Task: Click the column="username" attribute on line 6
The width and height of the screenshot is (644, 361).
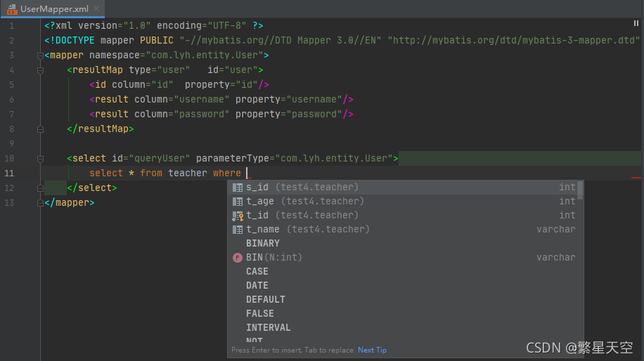Action: pyautogui.click(x=182, y=99)
